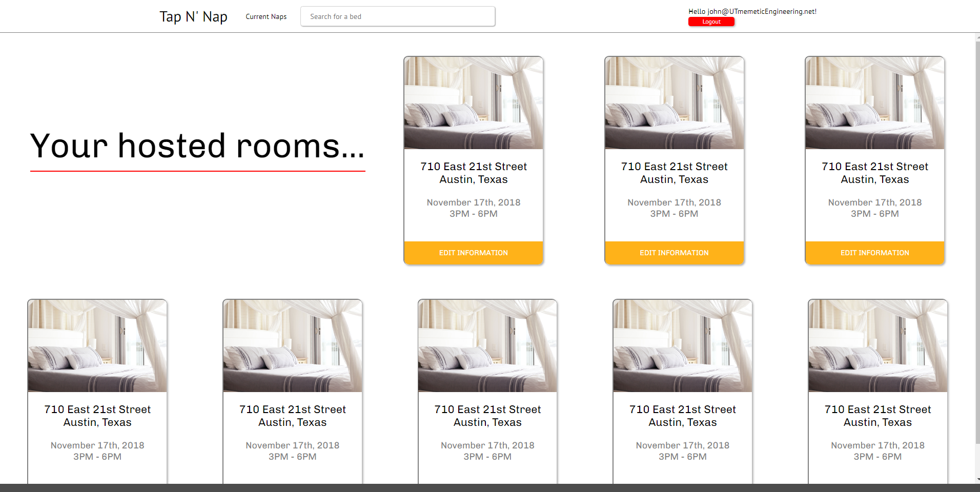Select bottom-row rightmost bedroom photo
This screenshot has height=492, width=980.
click(878, 346)
